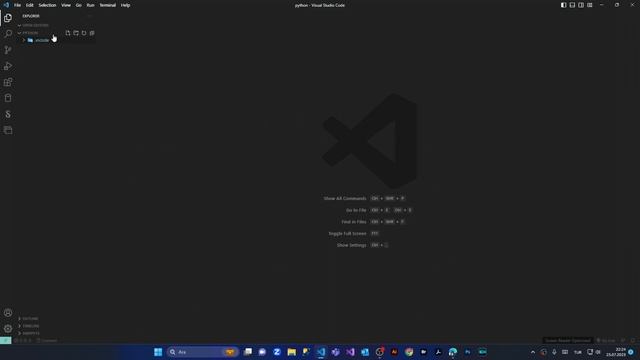Click the remote window indicator in status bar
The height and width of the screenshot is (360, 640).
(x=5, y=340)
